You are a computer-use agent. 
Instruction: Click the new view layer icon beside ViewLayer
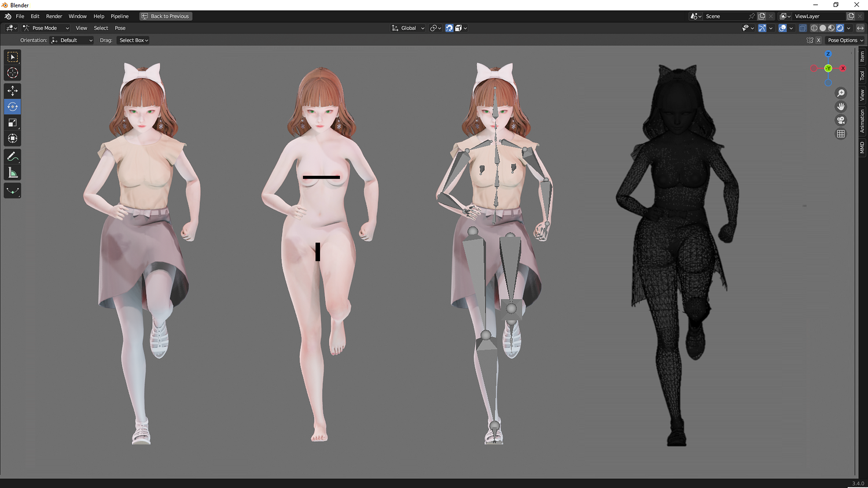(851, 16)
